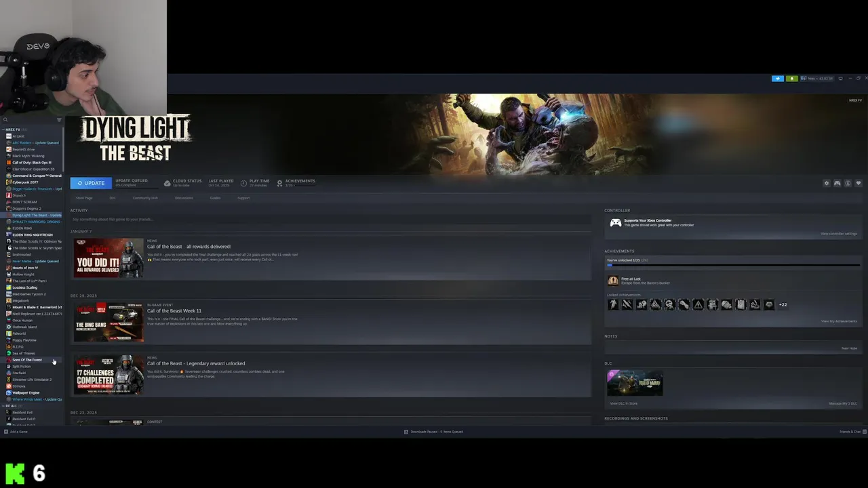Click Xbox controller support icon
This screenshot has width=868, height=488.
(615, 222)
